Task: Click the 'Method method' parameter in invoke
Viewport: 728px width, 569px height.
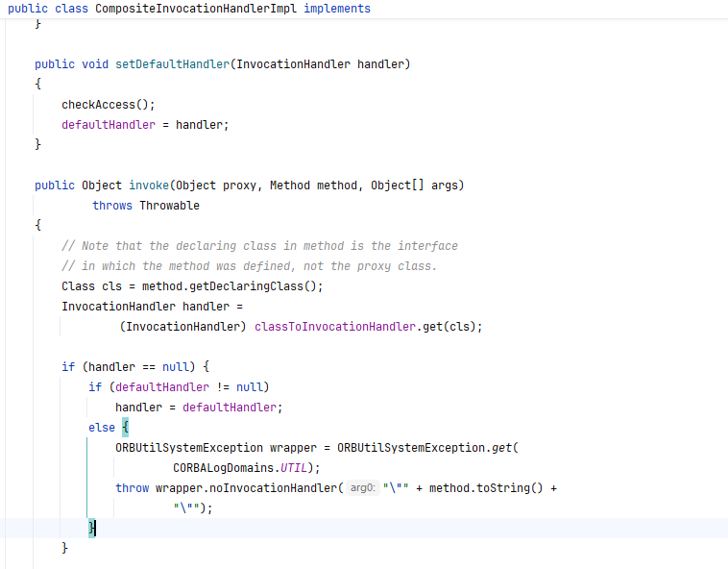Action: 313,186
